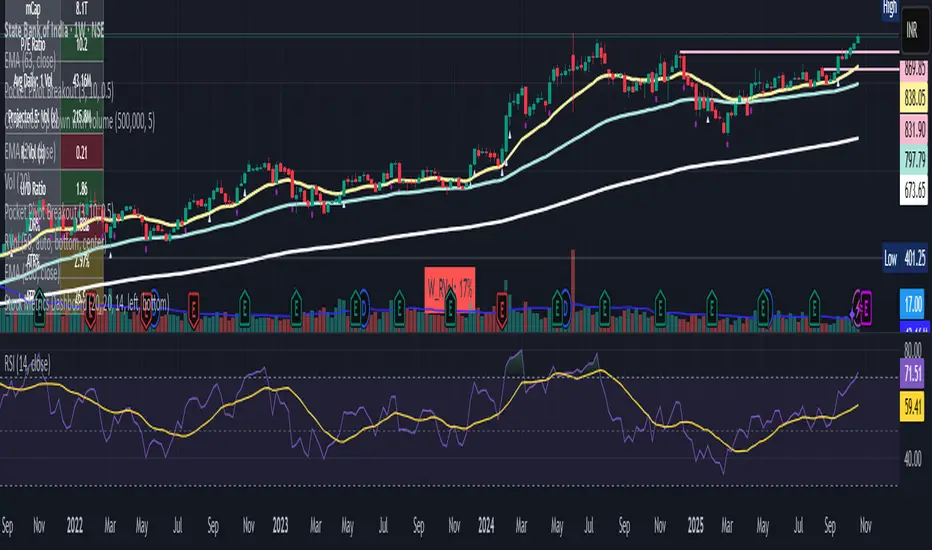Click the earnings marker near November 2021
The height and width of the screenshot is (550, 932).
pos(39,308)
